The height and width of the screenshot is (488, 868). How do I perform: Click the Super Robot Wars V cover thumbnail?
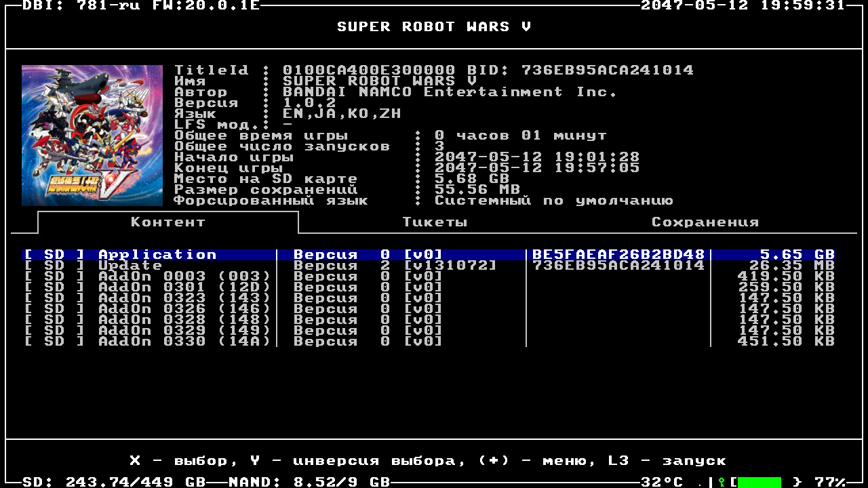coord(92,136)
